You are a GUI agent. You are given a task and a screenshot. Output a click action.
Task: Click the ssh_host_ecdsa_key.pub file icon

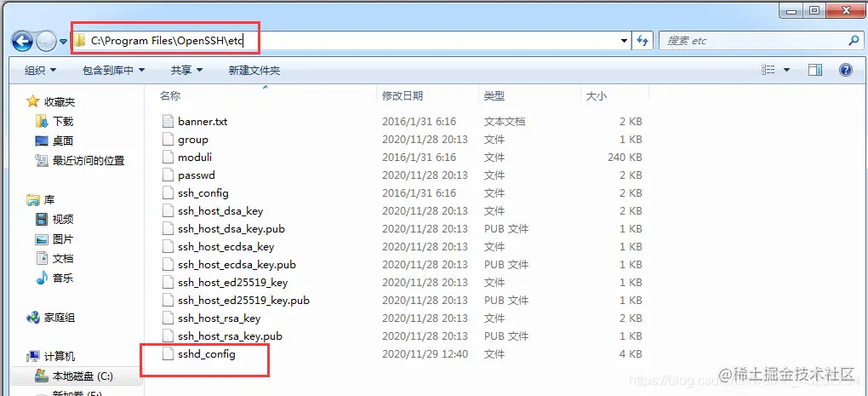(x=168, y=265)
